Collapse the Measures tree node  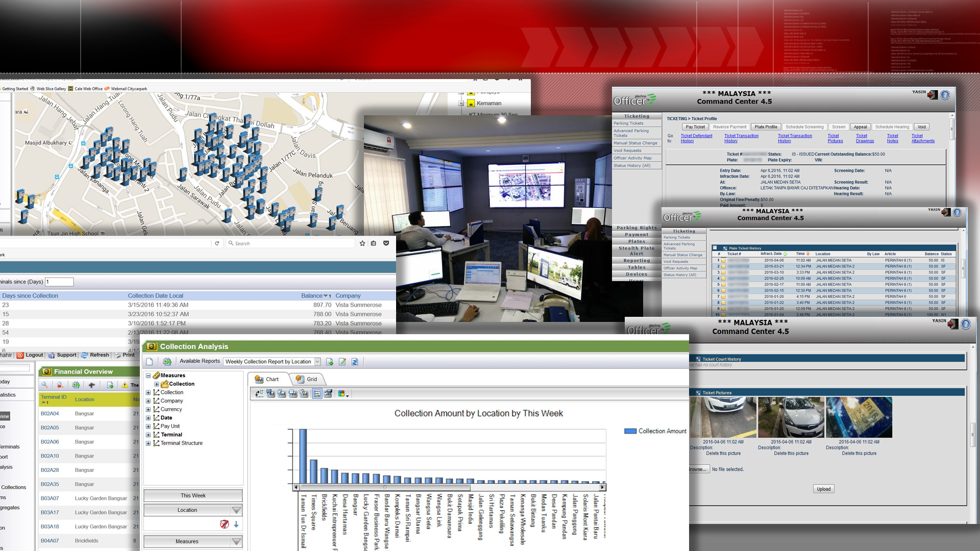pos(149,375)
